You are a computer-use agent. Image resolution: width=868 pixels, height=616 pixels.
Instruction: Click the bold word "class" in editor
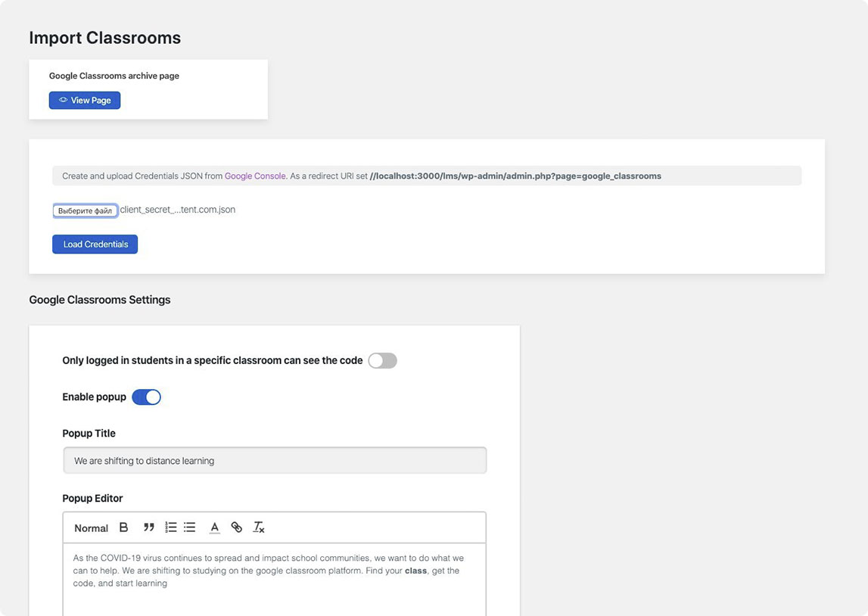point(415,571)
